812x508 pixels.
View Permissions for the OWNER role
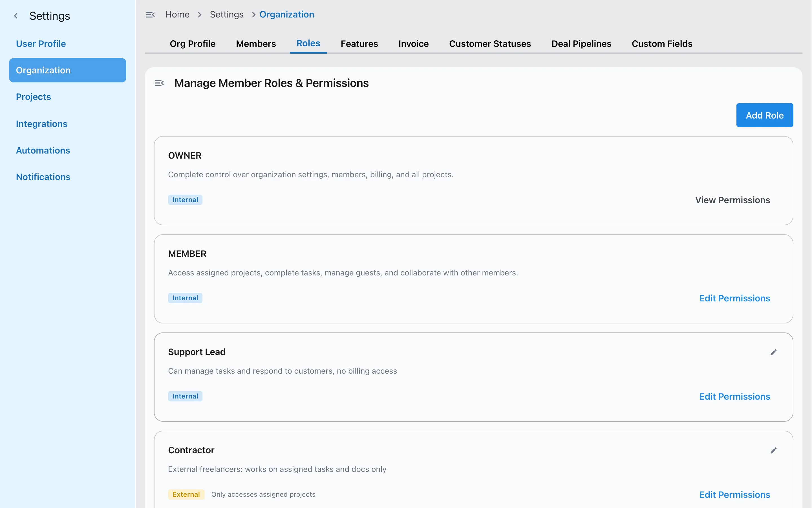pos(732,200)
